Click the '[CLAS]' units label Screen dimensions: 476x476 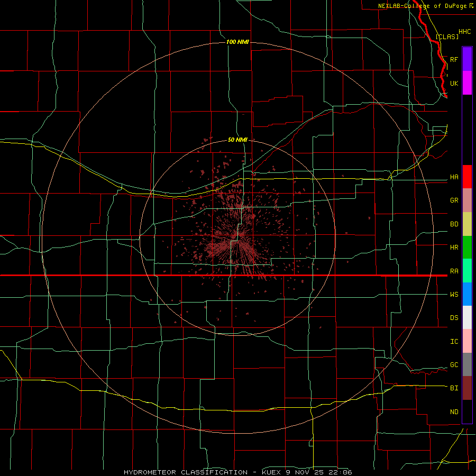(447, 36)
